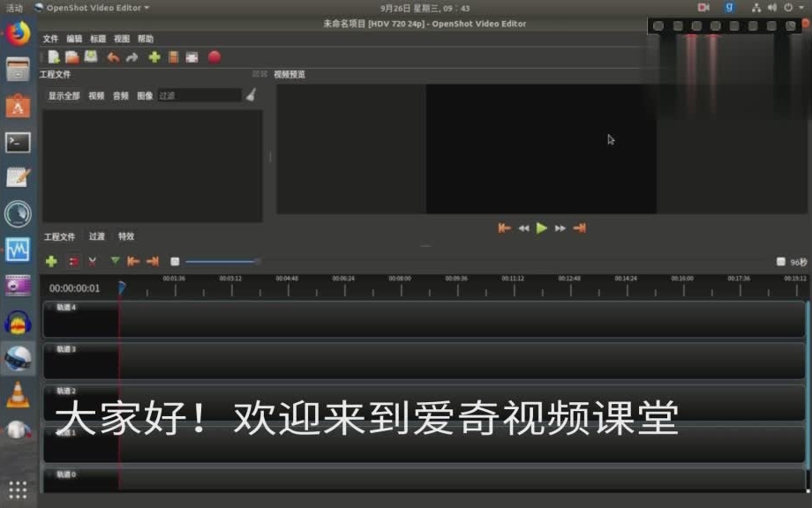Viewport: 812px width, 508px height.
Task: Add marker with green triangle icon
Action: [115, 261]
